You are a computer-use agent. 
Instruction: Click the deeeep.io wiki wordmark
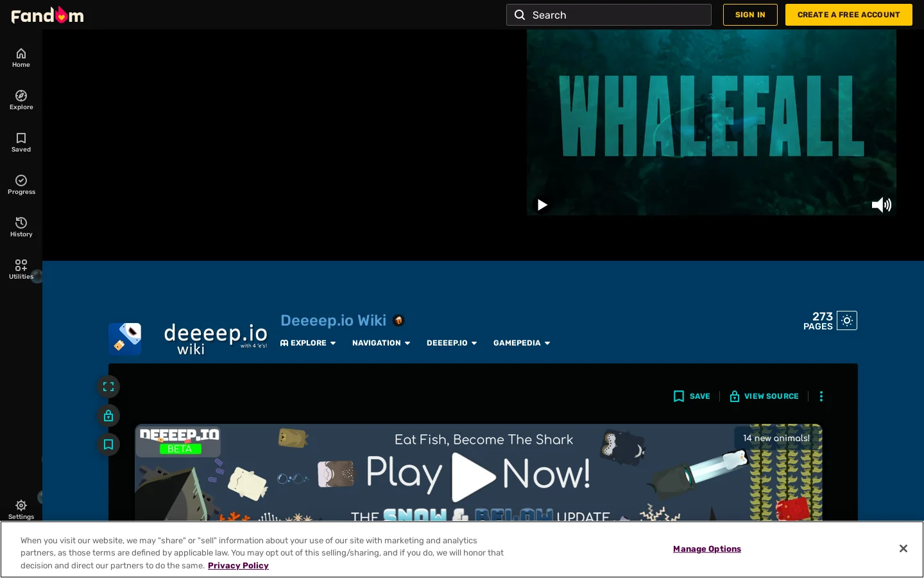pos(216,339)
